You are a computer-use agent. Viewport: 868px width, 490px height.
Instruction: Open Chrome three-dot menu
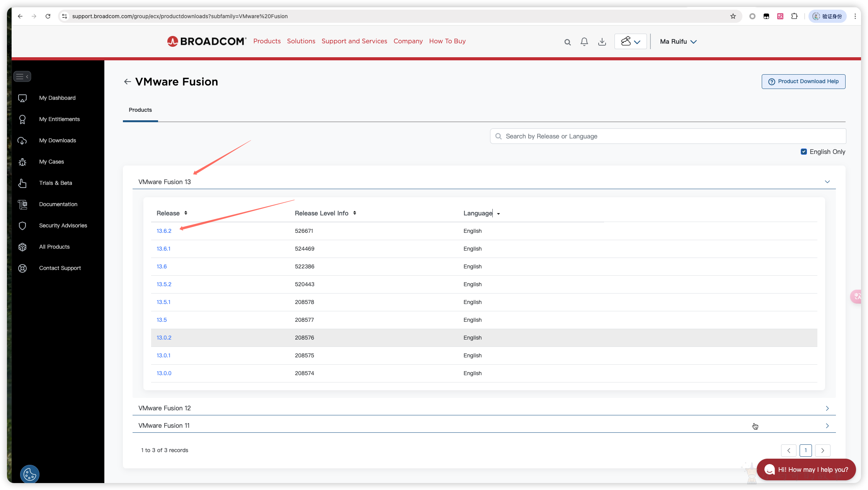point(855,16)
